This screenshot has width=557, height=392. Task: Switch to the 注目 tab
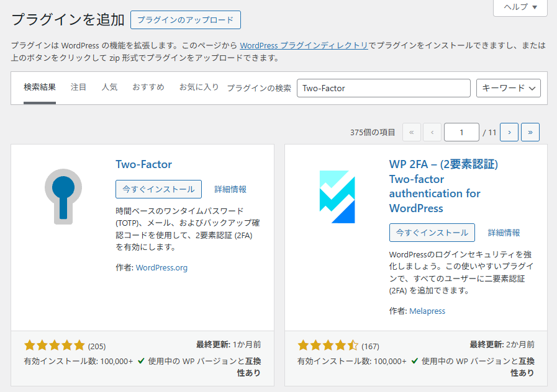coord(78,87)
